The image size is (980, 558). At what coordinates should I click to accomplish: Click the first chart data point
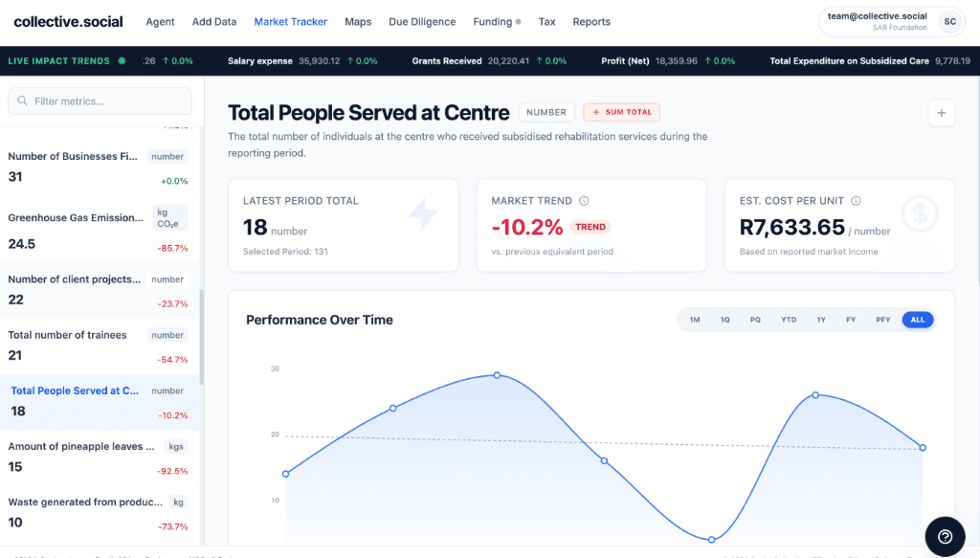click(285, 474)
